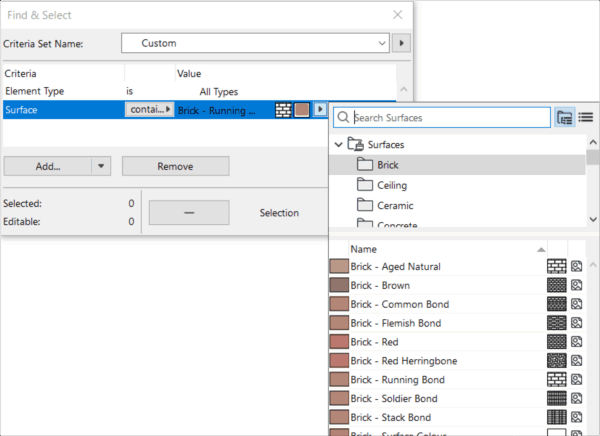The height and width of the screenshot is (436, 600).
Task: Focus the Search Surfaces field
Action: coord(442,118)
